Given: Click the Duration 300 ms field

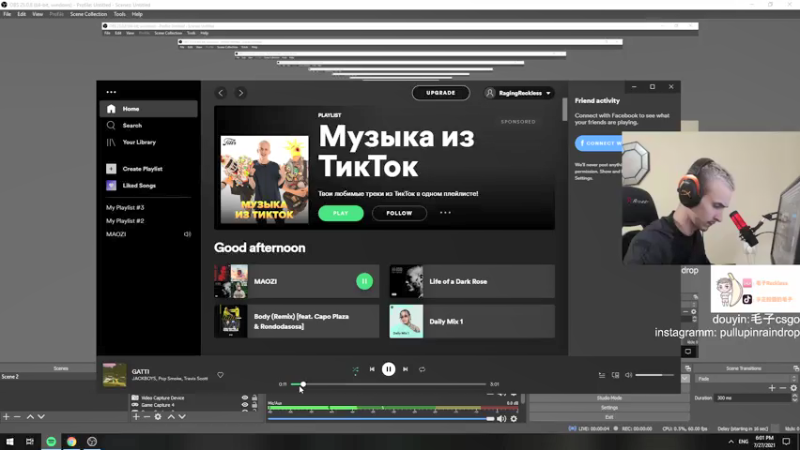Looking at the screenshot, I should [755, 398].
